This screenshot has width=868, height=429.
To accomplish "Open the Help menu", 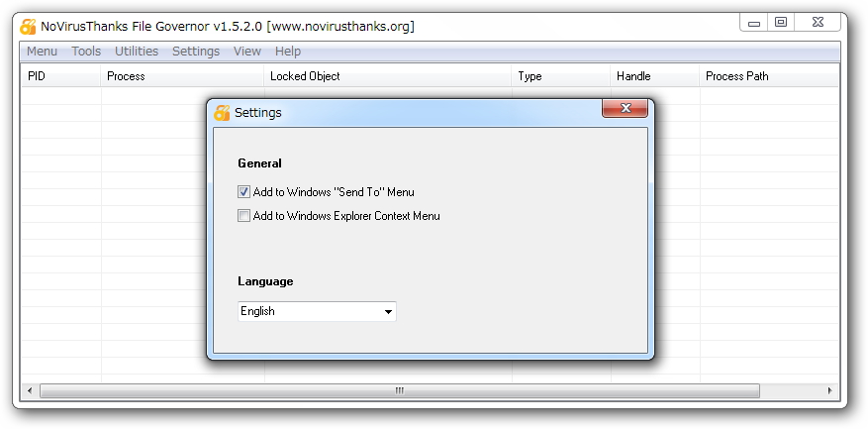I will point(288,52).
